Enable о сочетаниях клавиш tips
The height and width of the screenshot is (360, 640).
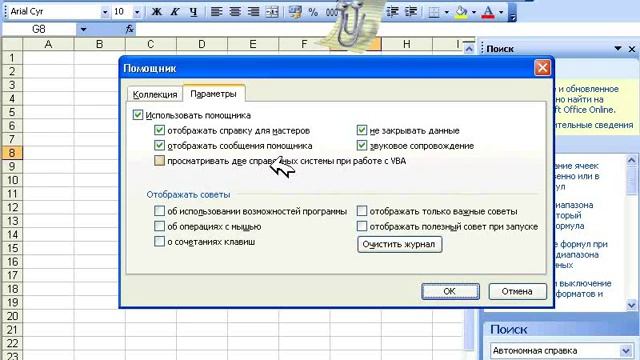159,241
